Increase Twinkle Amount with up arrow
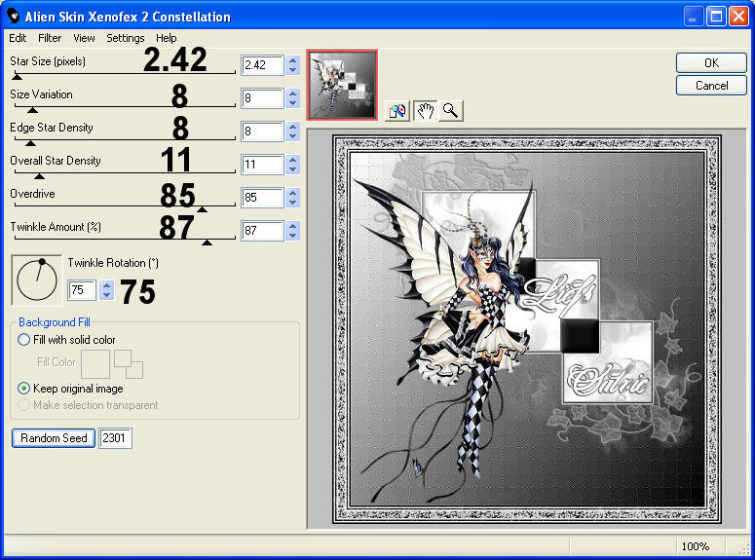 [x=293, y=226]
